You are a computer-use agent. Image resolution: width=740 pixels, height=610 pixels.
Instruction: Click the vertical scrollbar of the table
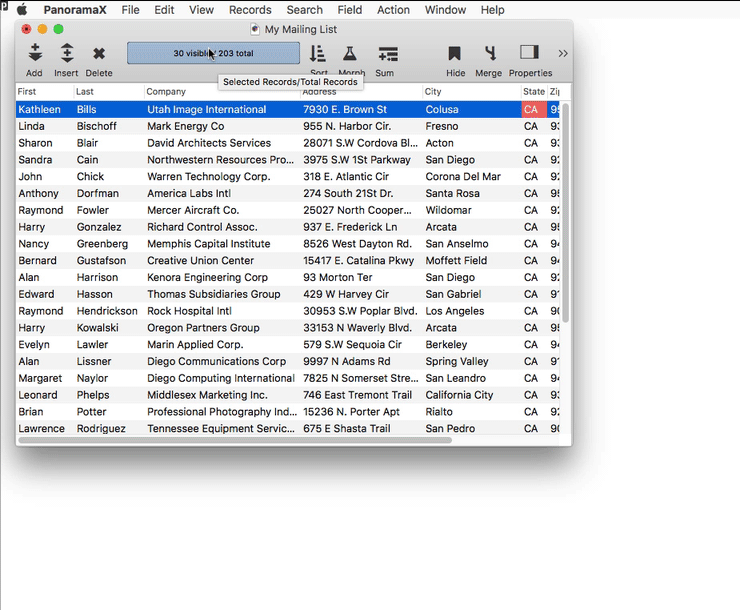(566, 210)
